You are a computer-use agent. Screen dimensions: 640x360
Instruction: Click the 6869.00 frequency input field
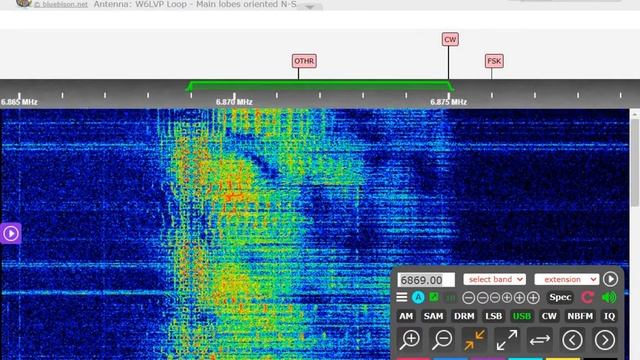click(x=426, y=280)
